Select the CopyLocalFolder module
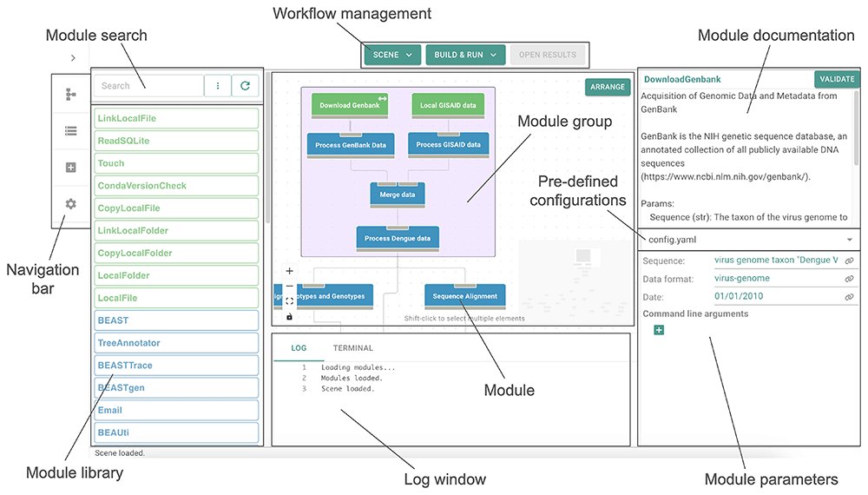This screenshot has width=868, height=495. tap(176, 253)
